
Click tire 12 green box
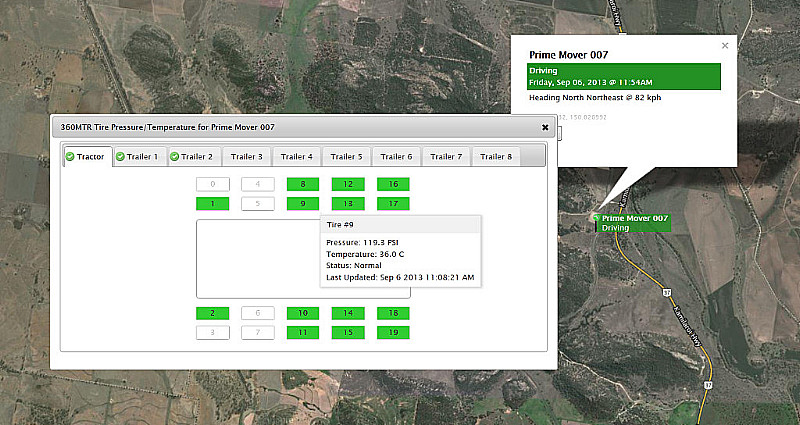348,184
